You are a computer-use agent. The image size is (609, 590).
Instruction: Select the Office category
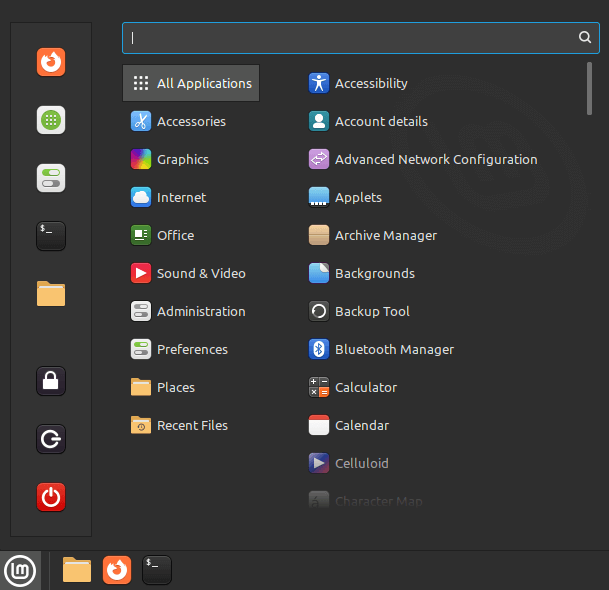click(x=191, y=235)
